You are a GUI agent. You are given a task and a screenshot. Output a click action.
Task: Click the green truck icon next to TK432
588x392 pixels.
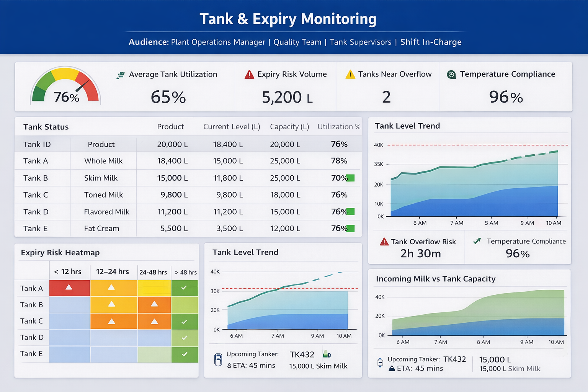pos(327,354)
